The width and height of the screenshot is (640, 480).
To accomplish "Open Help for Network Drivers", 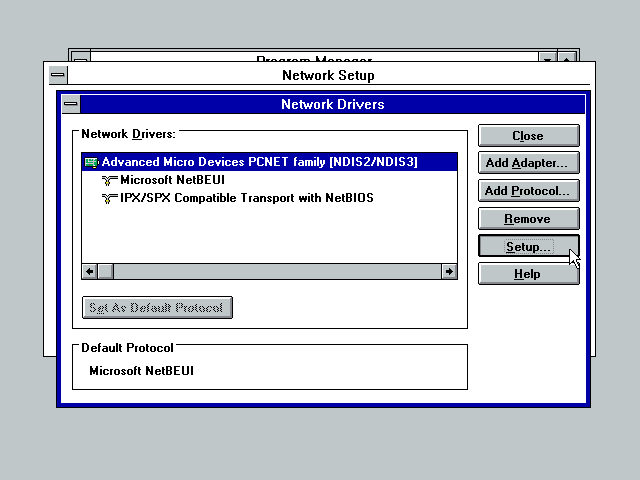I will click(529, 274).
